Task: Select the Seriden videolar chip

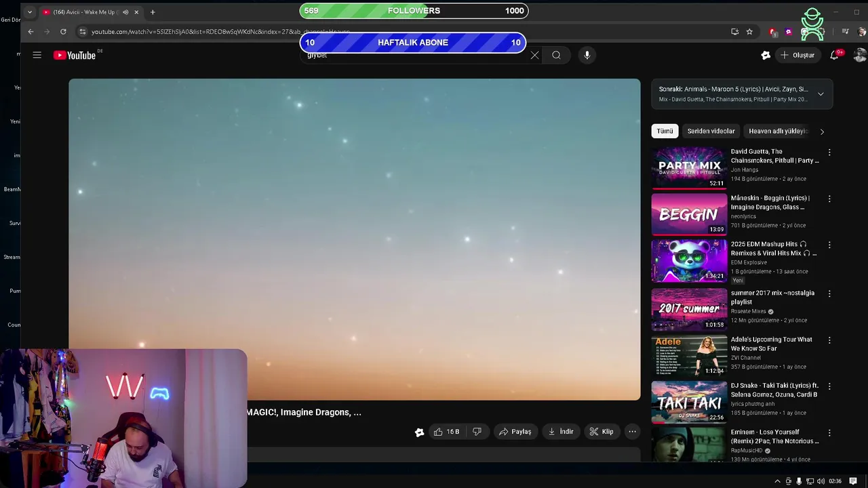Action: click(x=711, y=131)
